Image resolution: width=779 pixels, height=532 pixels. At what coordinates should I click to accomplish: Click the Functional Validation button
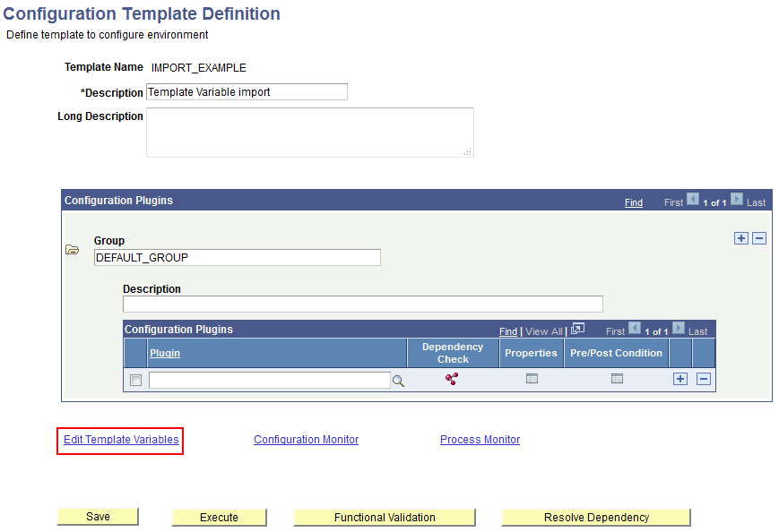click(385, 518)
